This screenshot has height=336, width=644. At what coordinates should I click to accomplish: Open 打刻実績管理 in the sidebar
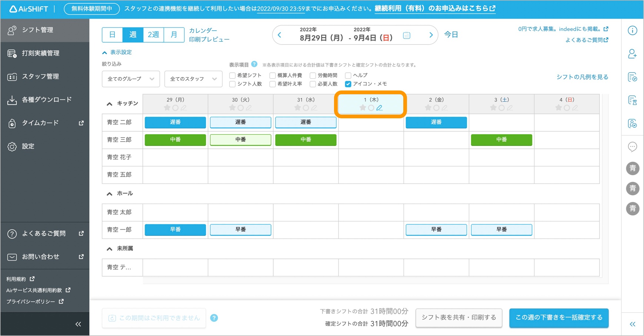coord(41,53)
